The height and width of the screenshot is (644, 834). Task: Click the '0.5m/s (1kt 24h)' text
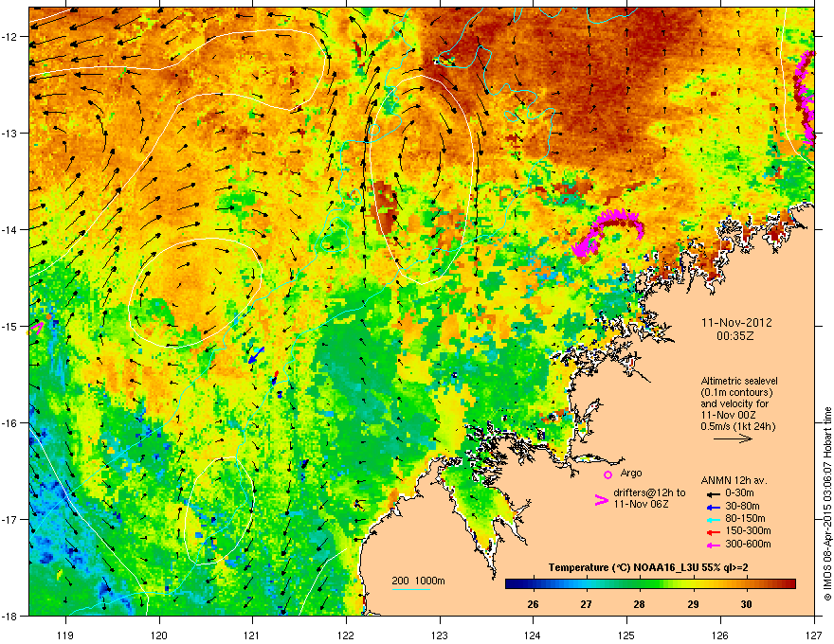pos(737,426)
